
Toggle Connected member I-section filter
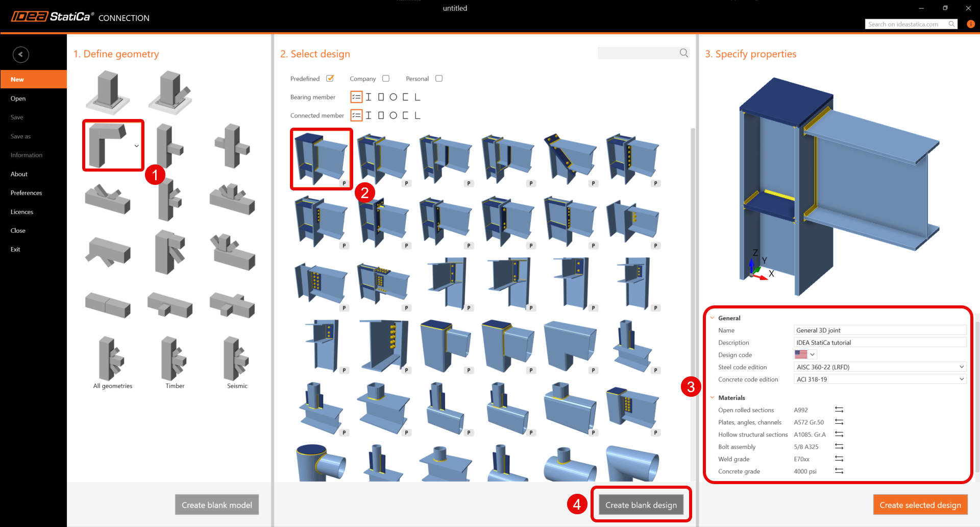tap(369, 115)
